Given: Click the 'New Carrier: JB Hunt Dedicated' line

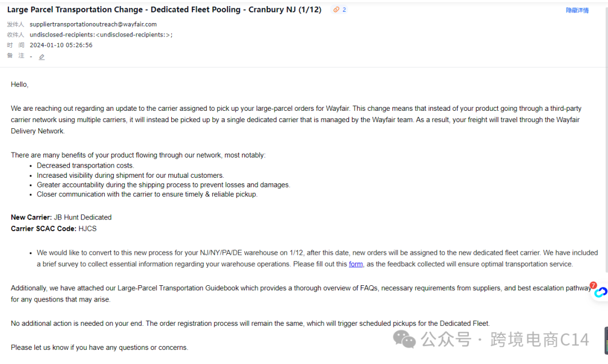Looking at the screenshot, I should (61, 217).
